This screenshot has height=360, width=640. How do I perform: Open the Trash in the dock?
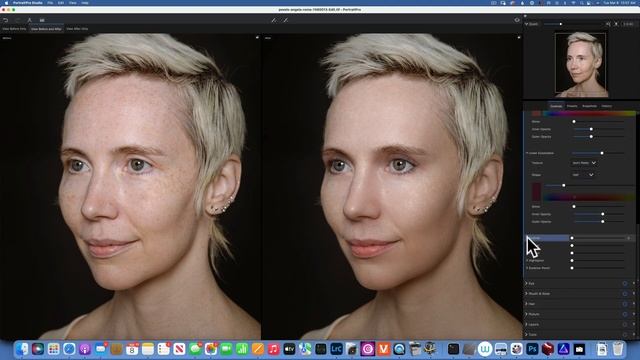tap(618, 349)
